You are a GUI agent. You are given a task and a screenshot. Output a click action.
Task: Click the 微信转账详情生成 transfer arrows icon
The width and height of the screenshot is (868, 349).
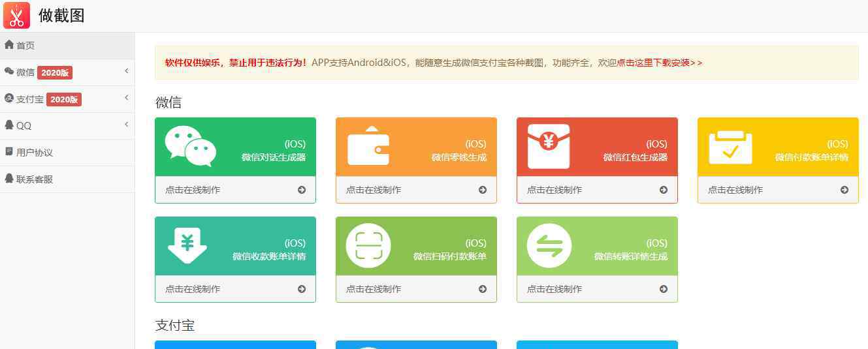pos(549,246)
